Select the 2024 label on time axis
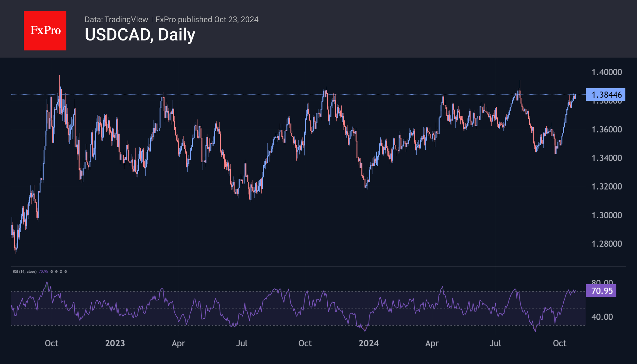 pyautogui.click(x=368, y=343)
